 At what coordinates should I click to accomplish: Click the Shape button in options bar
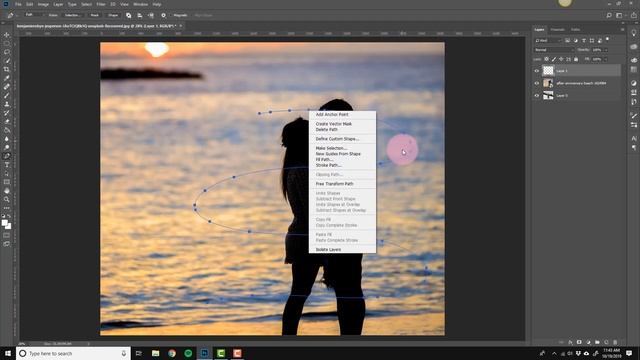pyautogui.click(x=113, y=15)
